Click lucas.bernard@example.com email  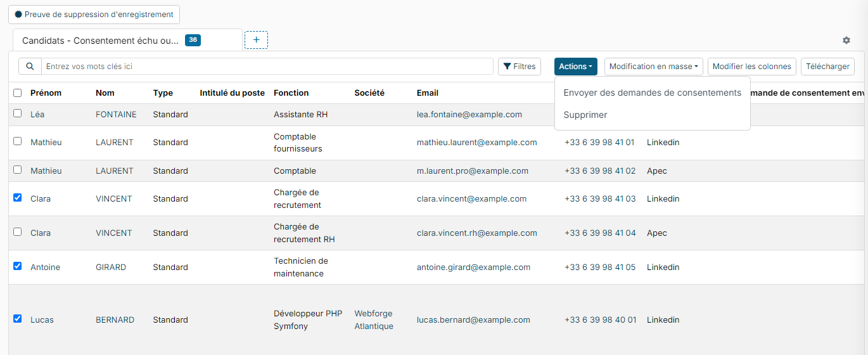[x=473, y=320]
